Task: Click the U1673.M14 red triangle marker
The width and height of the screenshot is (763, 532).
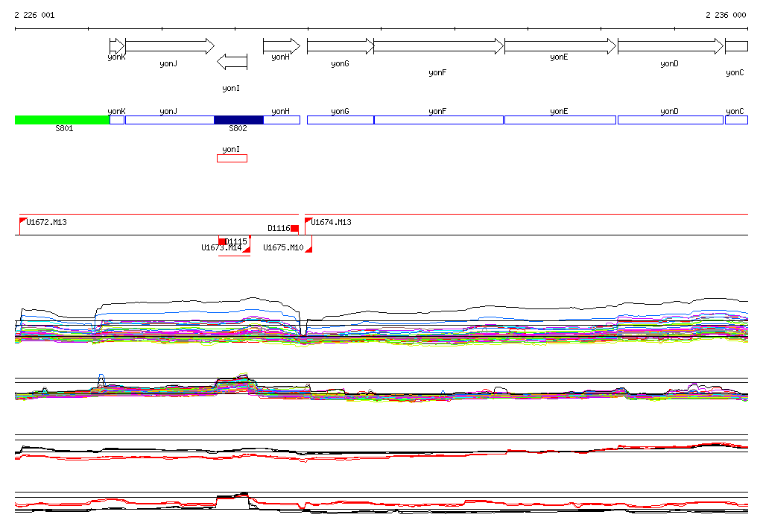Action: [246, 249]
